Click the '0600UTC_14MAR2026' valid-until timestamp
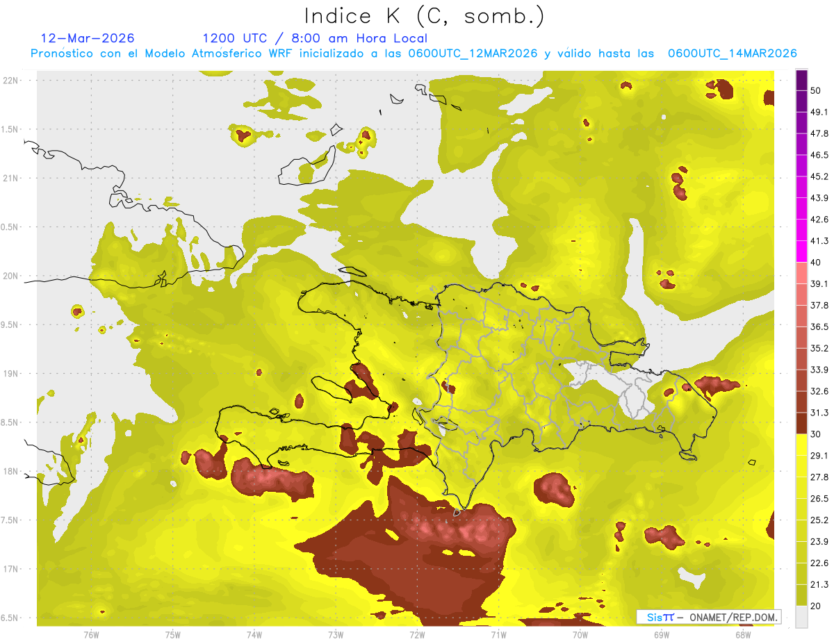This screenshot has height=644, width=834. pyautogui.click(x=732, y=53)
